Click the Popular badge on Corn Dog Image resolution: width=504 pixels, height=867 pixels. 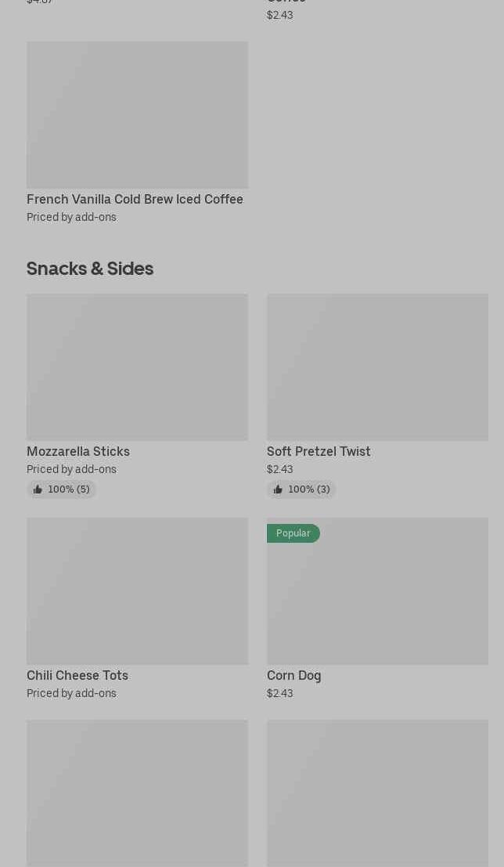293,533
